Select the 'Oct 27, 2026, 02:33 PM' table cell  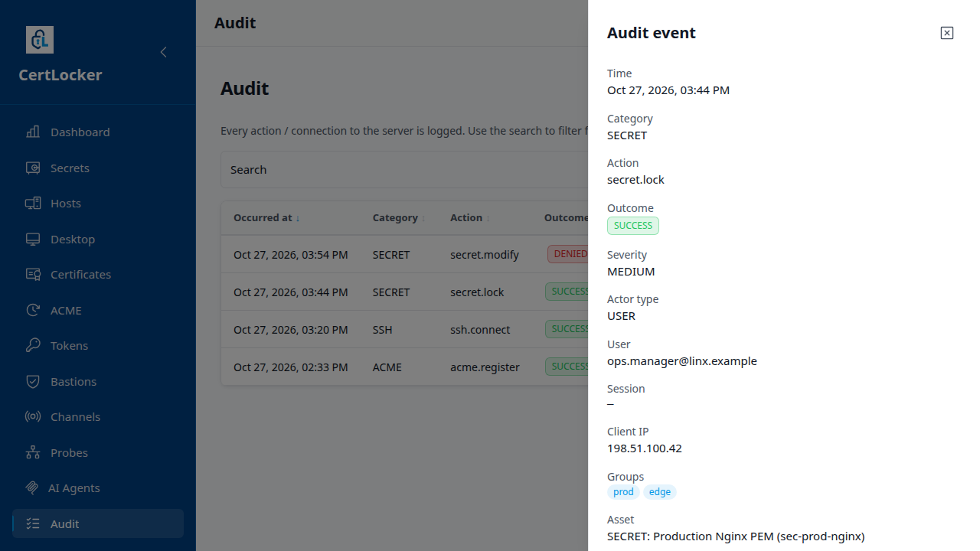[x=291, y=367]
